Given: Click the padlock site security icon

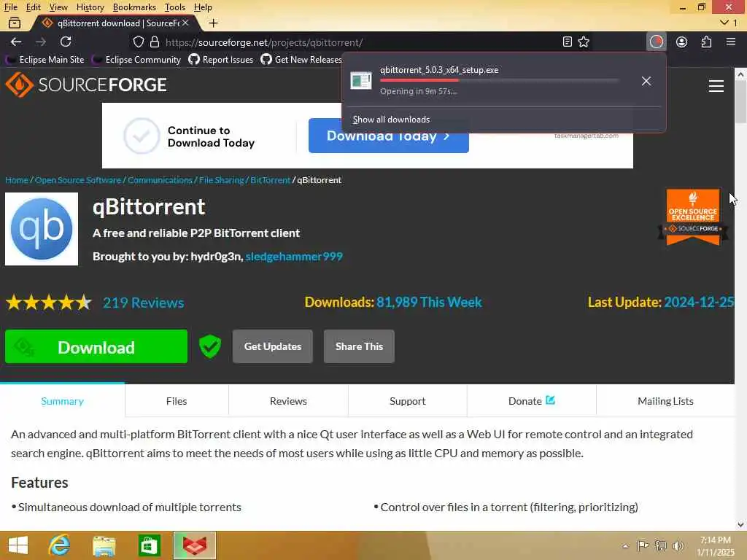Looking at the screenshot, I should tap(155, 42).
